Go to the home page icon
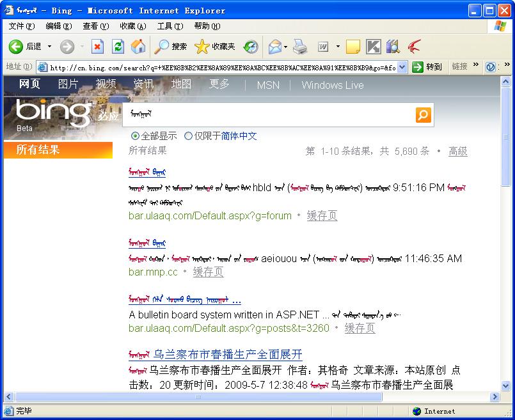This screenshot has height=420, width=515. 138,47
